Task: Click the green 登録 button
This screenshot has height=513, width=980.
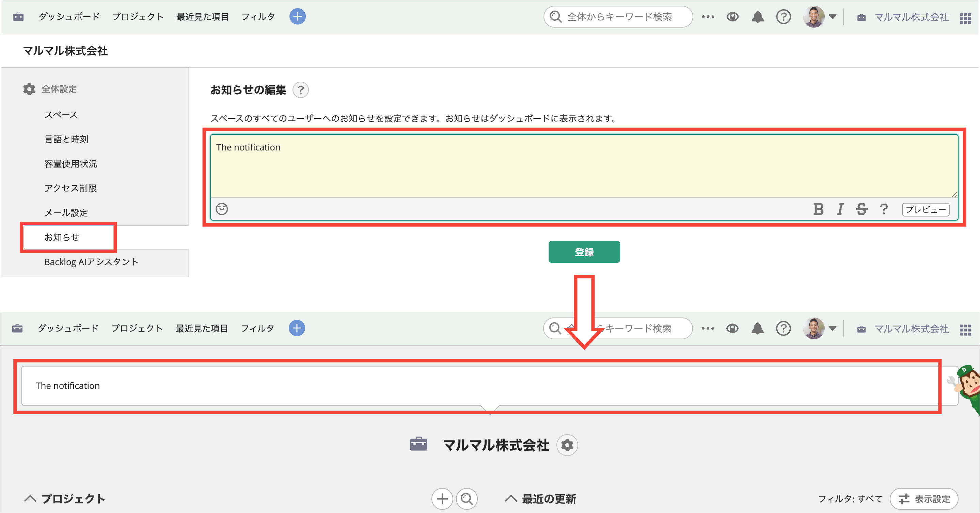Action: [x=584, y=252]
